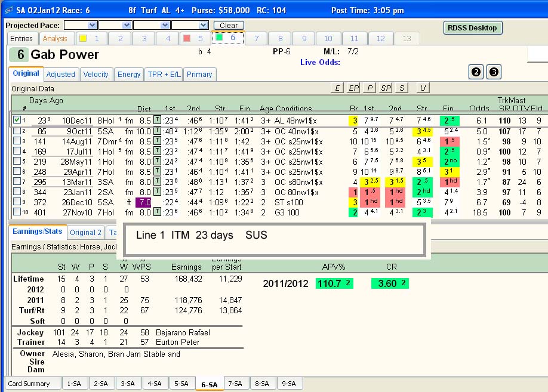Click the T turf marker on the 29Apr11 line
Viewport: 548px width, 392px height.
[x=157, y=172]
